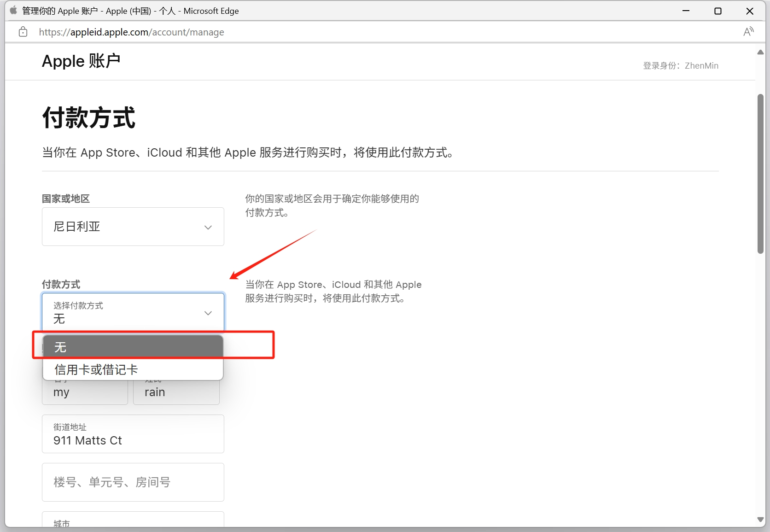Viewport: 770px width, 532px height.
Task: Close the Microsoft Edge window
Action: [750, 11]
